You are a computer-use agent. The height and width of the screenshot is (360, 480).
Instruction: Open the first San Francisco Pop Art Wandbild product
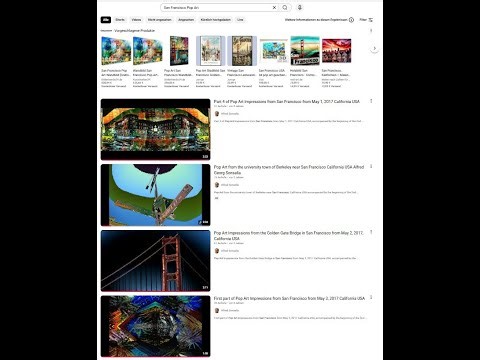click(x=116, y=62)
